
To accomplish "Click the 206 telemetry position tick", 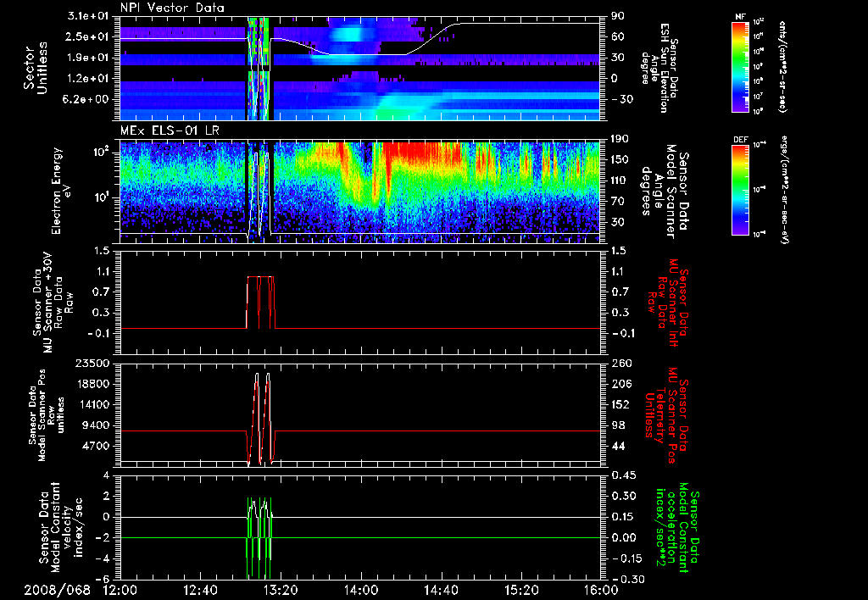I will [x=620, y=384].
